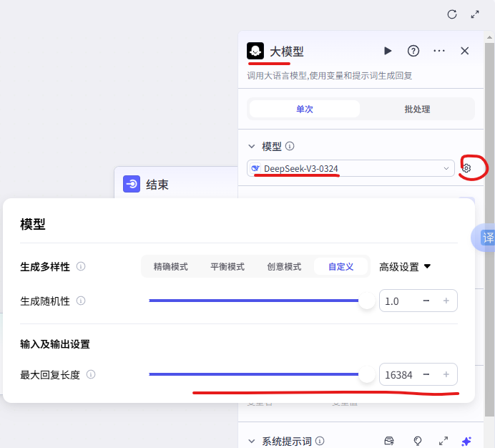Click the 生成多样性 info icon
Viewport: 495px width, 448px height.
click(x=81, y=266)
